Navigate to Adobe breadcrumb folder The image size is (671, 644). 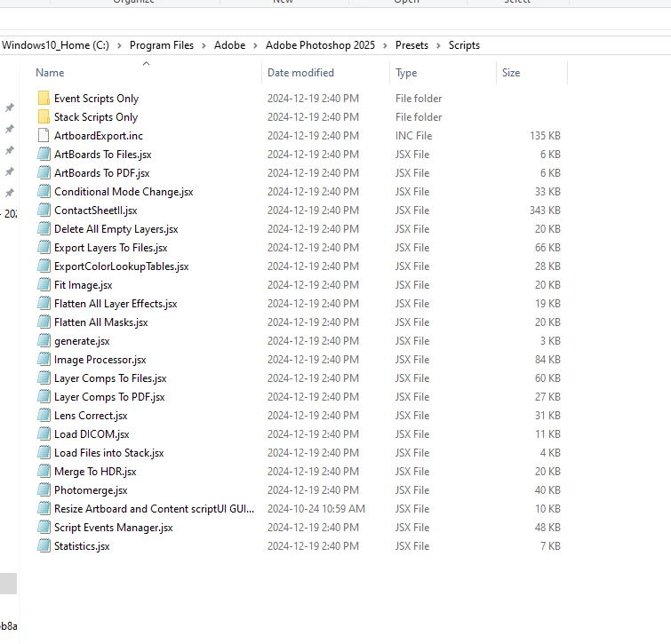tap(230, 45)
